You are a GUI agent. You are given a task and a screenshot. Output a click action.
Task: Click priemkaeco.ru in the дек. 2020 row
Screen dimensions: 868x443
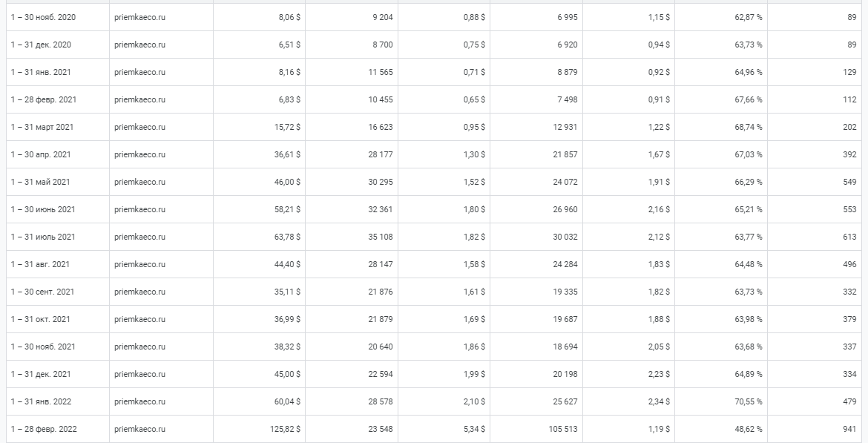139,45
